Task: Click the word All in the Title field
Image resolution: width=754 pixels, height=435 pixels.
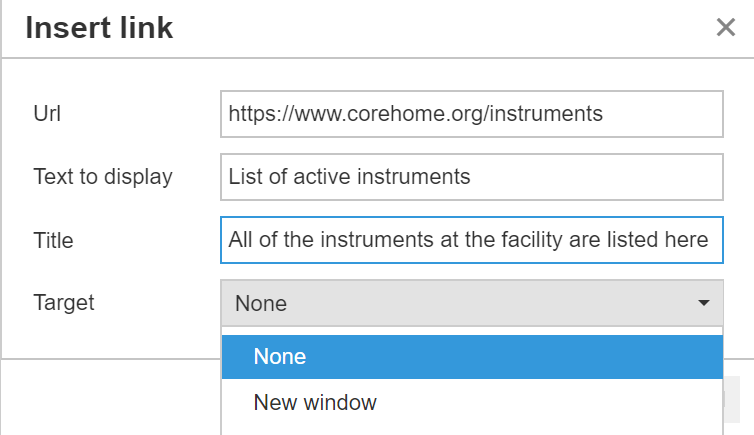Action: 240,240
